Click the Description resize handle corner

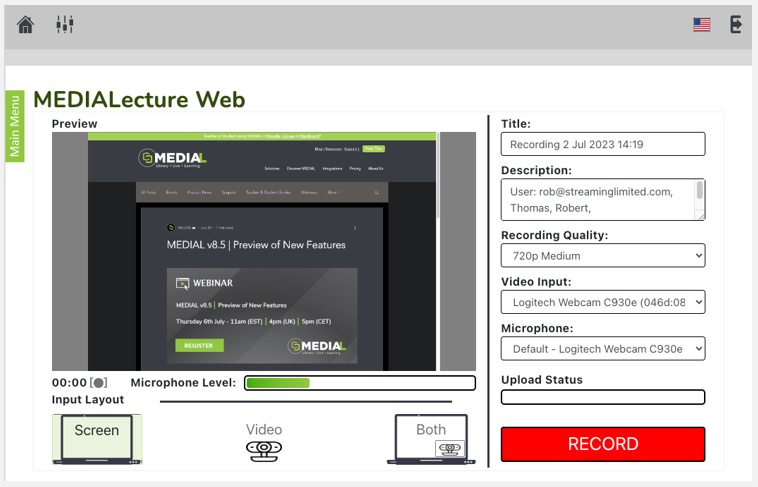[x=700, y=216]
